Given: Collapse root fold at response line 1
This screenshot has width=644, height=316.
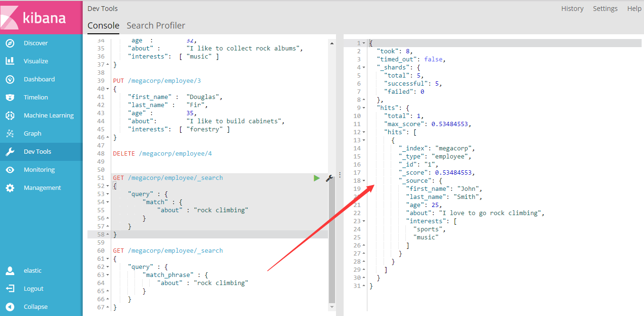Looking at the screenshot, I should click(x=364, y=43).
